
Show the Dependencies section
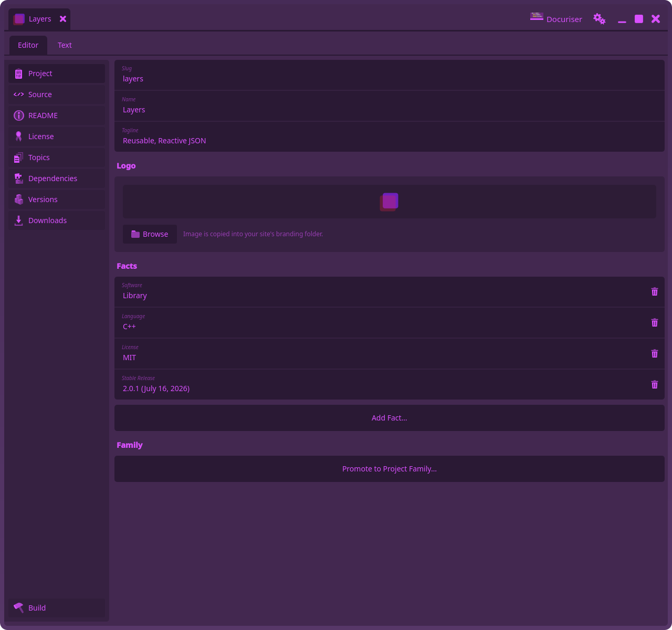(x=57, y=178)
